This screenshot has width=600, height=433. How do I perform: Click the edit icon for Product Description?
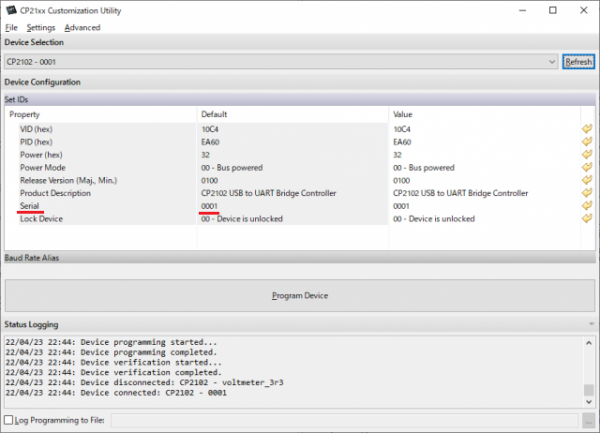pos(587,193)
